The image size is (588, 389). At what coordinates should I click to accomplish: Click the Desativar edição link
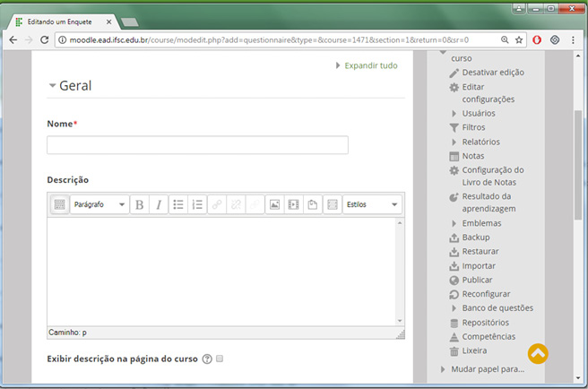pos(493,73)
